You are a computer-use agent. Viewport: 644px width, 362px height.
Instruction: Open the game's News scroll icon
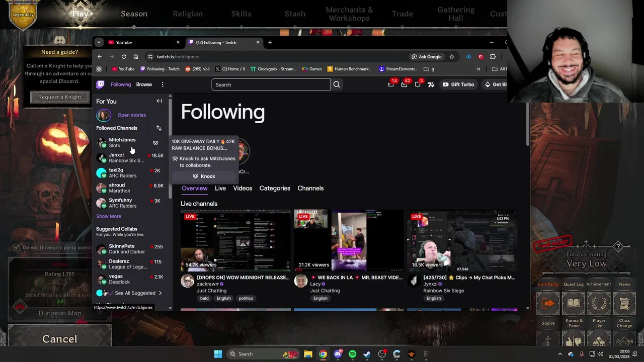point(624,303)
